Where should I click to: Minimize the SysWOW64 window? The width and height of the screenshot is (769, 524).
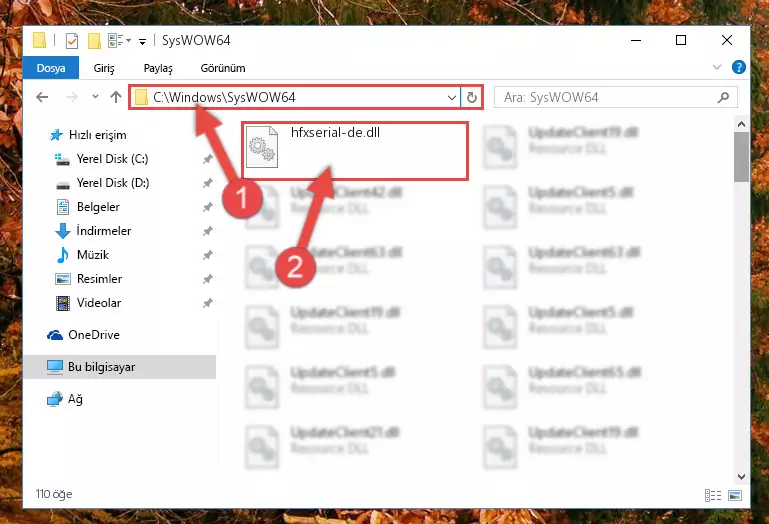(x=636, y=40)
